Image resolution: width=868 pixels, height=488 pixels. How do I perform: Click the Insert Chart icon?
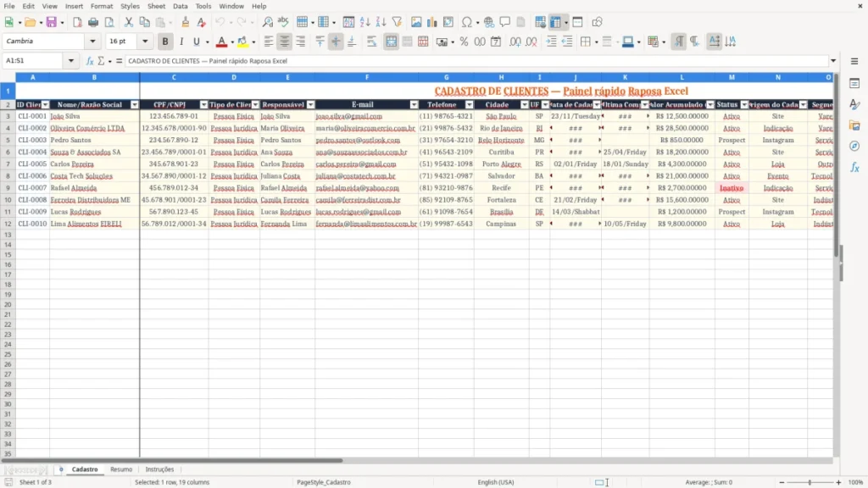[431, 22]
